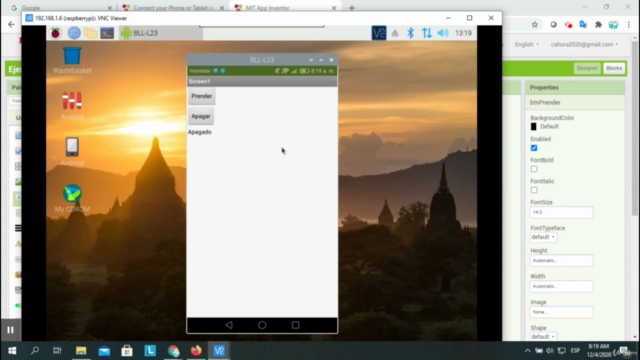The width and height of the screenshot is (640, 360).
Task: Click the ESP input language indicator
Action: click(x=575, y=351)
